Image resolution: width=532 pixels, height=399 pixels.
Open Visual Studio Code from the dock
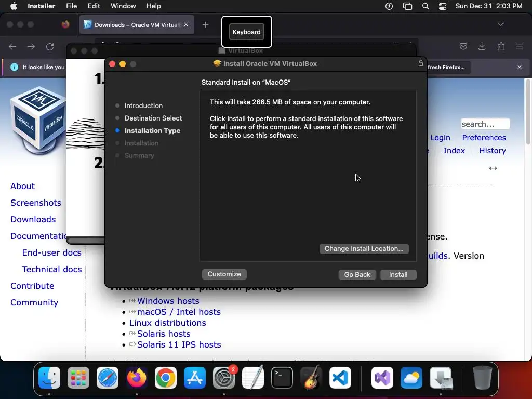340,378
